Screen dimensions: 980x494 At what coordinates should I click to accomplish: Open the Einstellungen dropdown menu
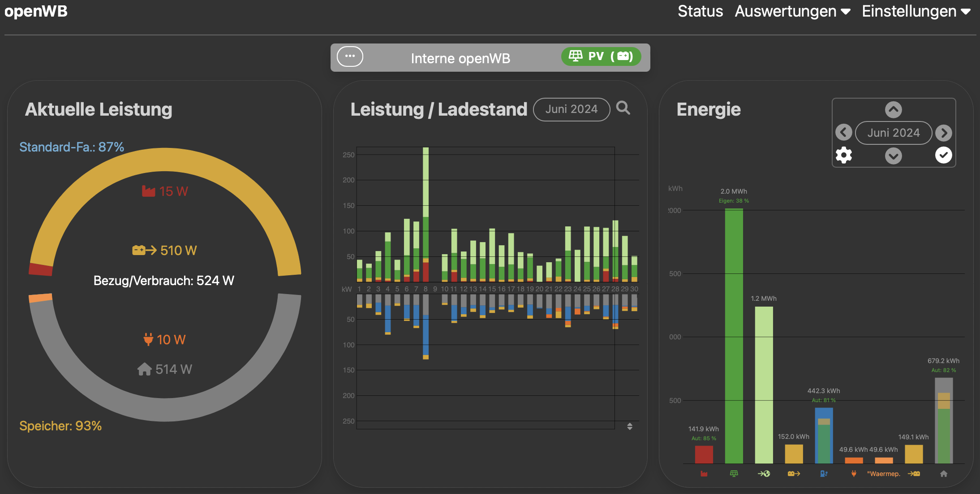coord(916,11)
